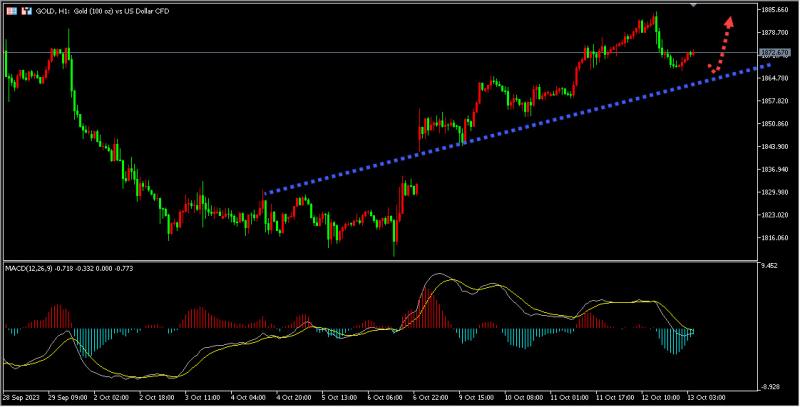This screenshot has height=407, width=800.
Task: Click the 1829.980 price scale value
Action: pos(776,192)
